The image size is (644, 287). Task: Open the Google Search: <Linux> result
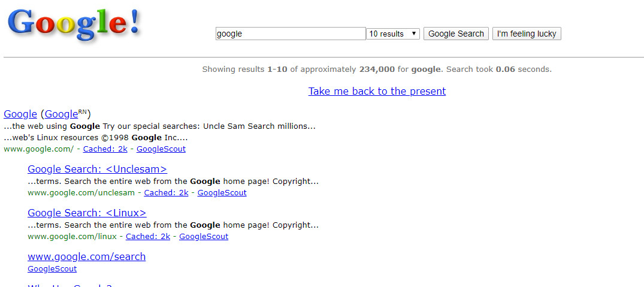click(87, 213)
